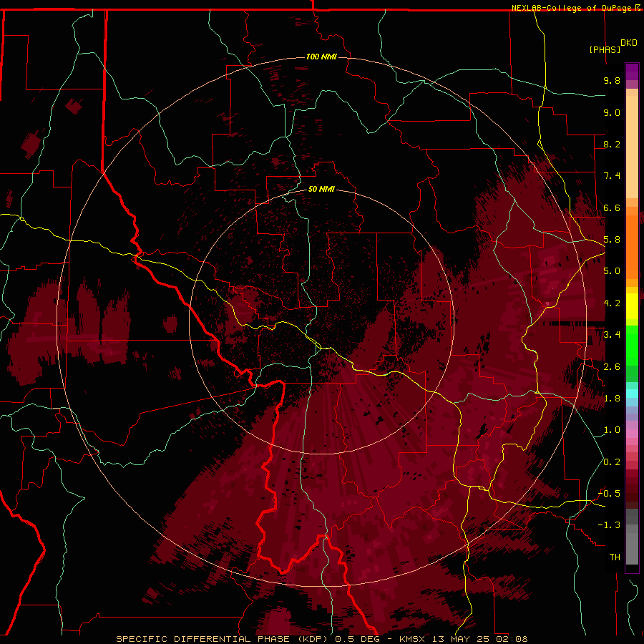Pick the bright green segment of the color bar
Image resolution: width=644 pixels, height=644 pixels.
pyautogui.click(x=632, y=346)
